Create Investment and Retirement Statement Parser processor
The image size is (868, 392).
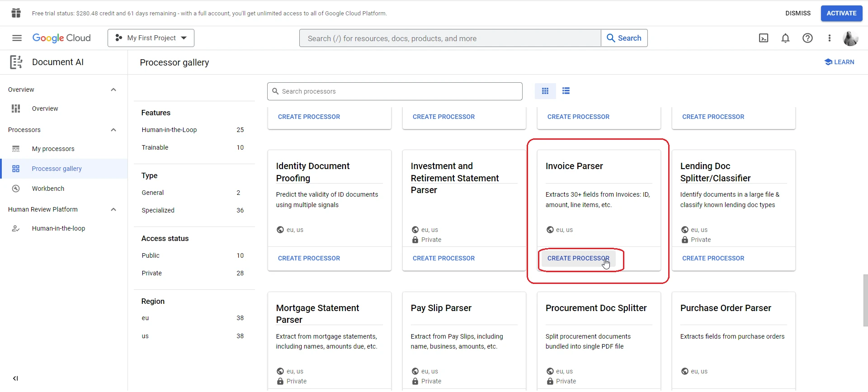[443, 258]
